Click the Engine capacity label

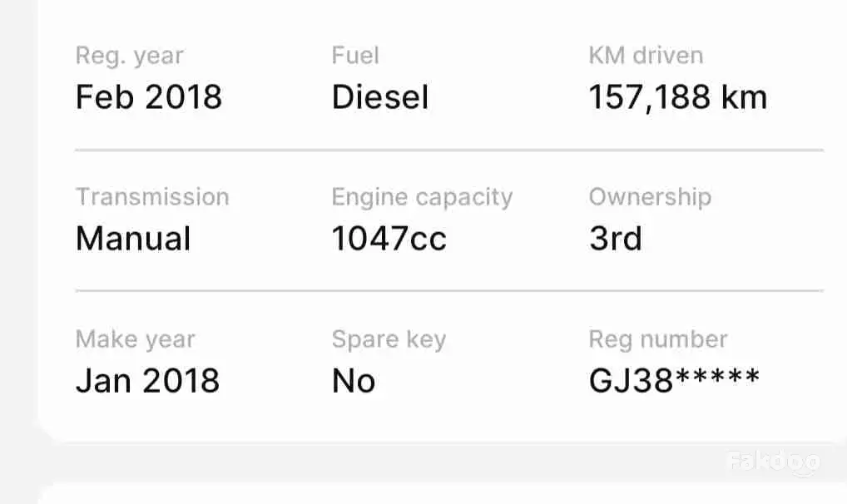(422, 198)
